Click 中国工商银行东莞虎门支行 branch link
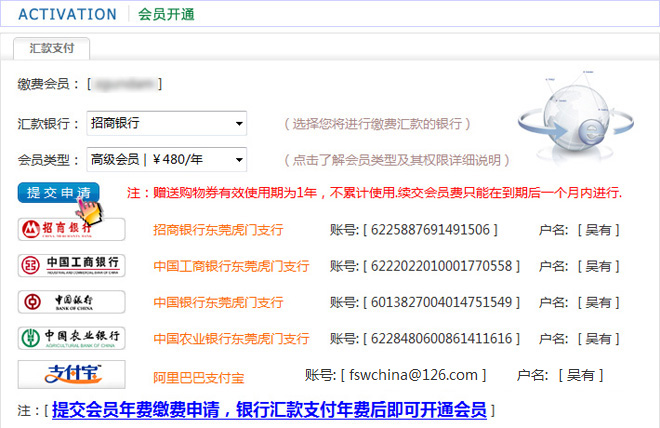 (231, 266)
